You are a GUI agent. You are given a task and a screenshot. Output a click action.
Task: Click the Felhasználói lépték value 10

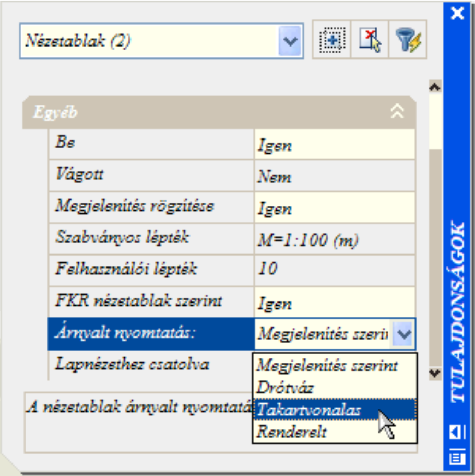(335, 271)
